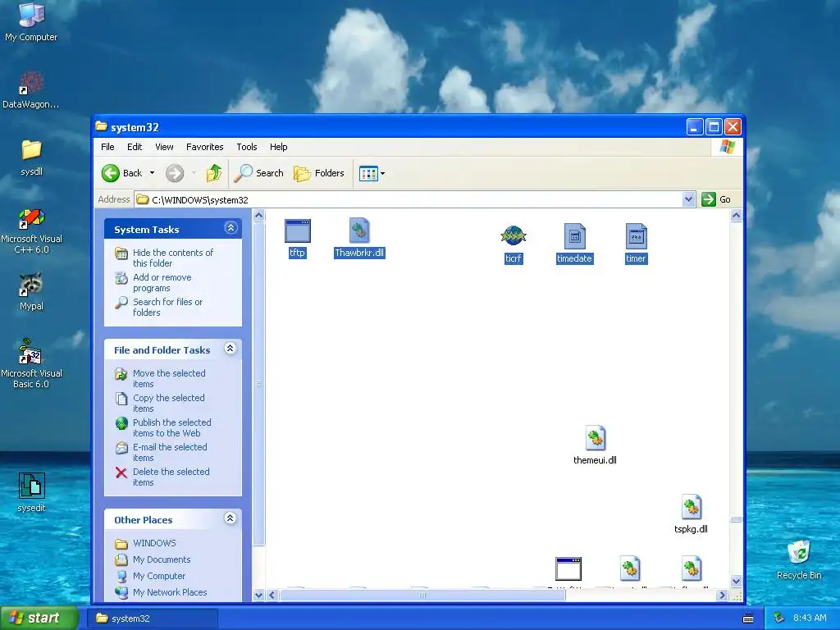840x630 pixels.
Task: Click the system tray notification icon
Action: (779, 618)
